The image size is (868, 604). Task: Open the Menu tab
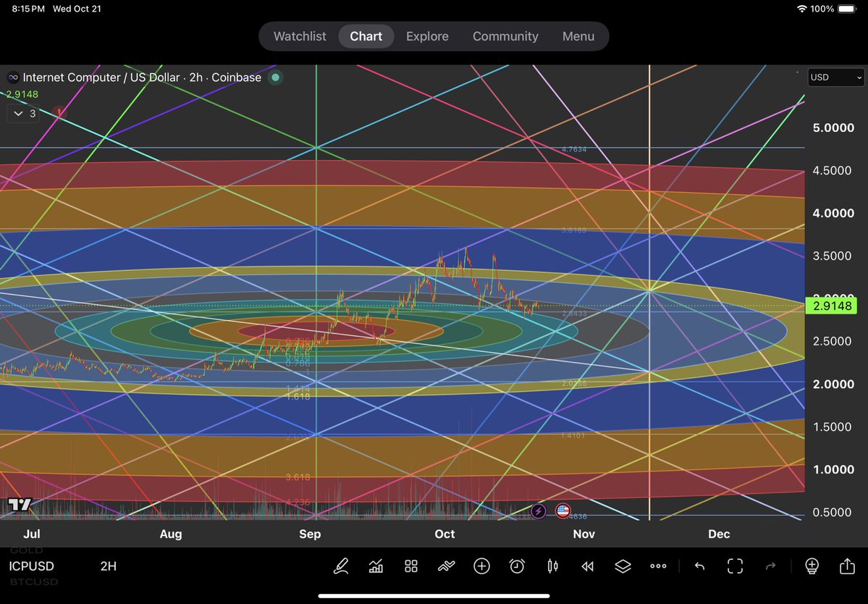coord(578,36)
